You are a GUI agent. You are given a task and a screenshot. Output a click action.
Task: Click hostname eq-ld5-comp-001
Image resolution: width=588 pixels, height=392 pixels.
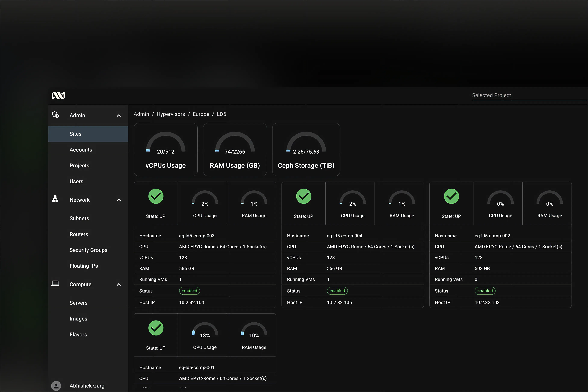pos(197,367)
